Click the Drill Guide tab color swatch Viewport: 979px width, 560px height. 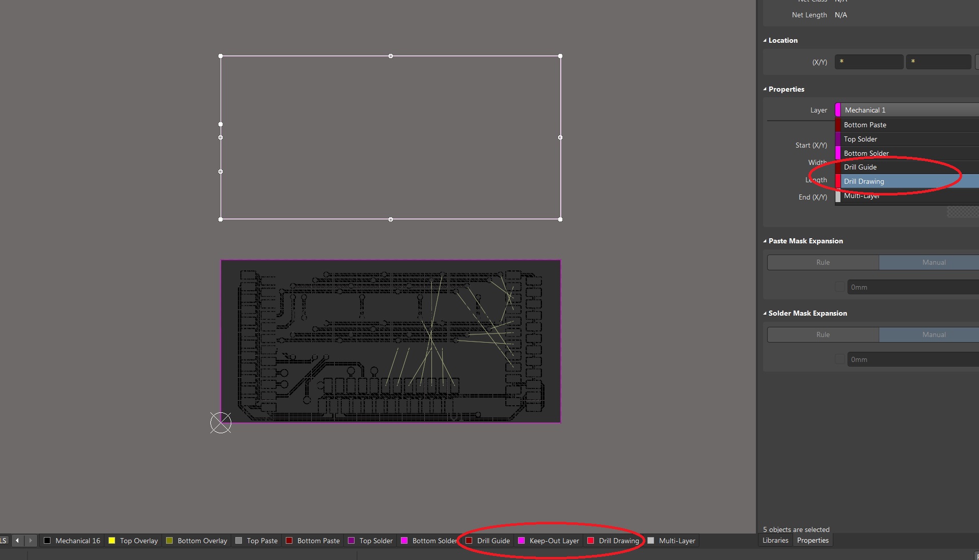click(x=469, y=541)
